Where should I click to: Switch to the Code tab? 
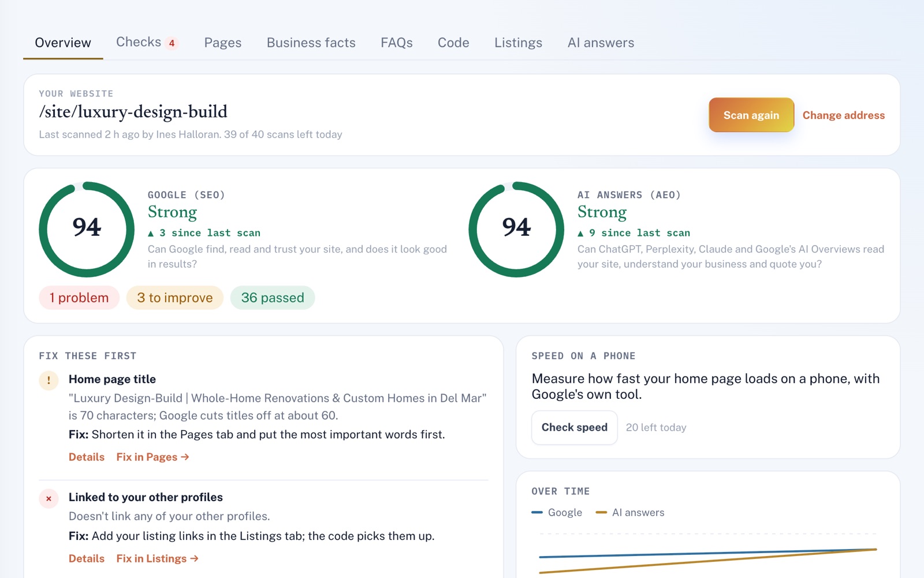pyautogui.click(x=453, y=43)
